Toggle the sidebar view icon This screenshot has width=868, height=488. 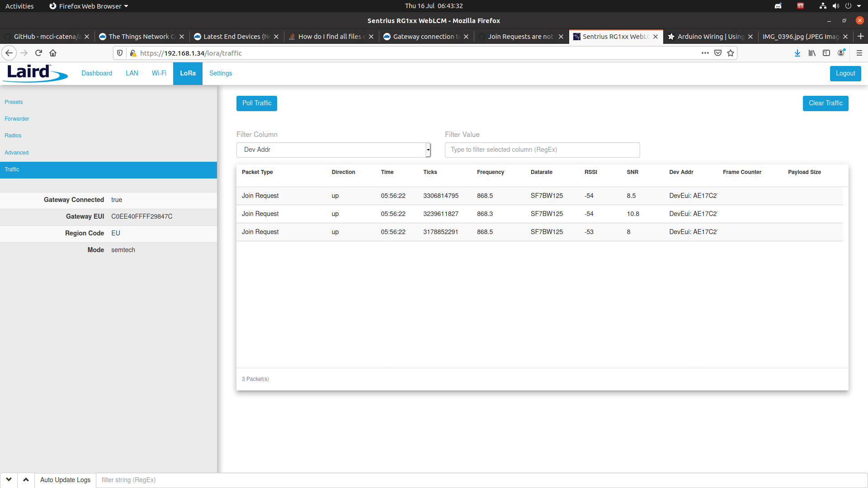826,53
